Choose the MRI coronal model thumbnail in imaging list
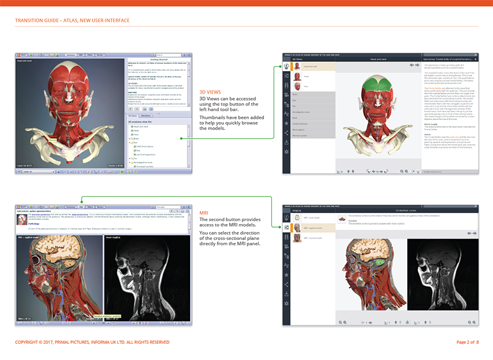This screenshot has width=493, height=360. 297,238
